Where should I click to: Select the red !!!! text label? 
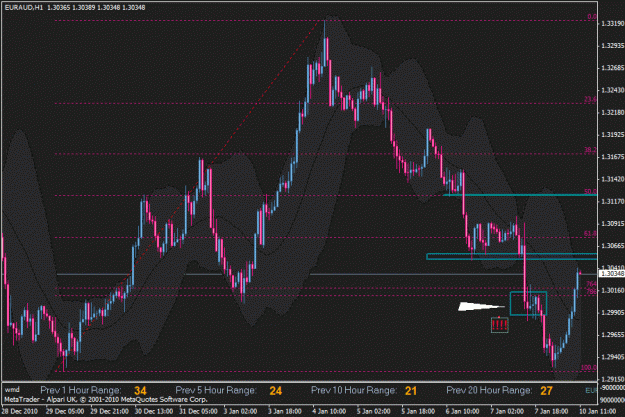pos(499,325)
